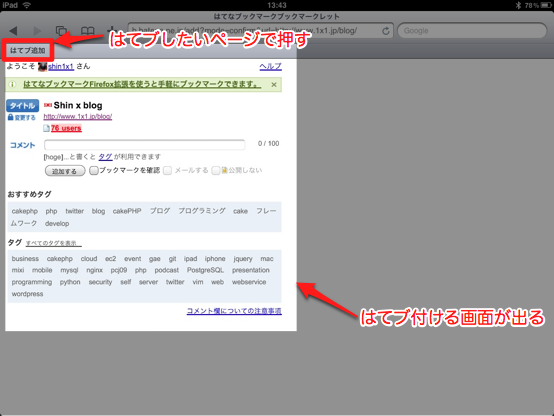Select the mixi tag
Image resolution: width=554 pixels, height=416 pixels.
18,270
